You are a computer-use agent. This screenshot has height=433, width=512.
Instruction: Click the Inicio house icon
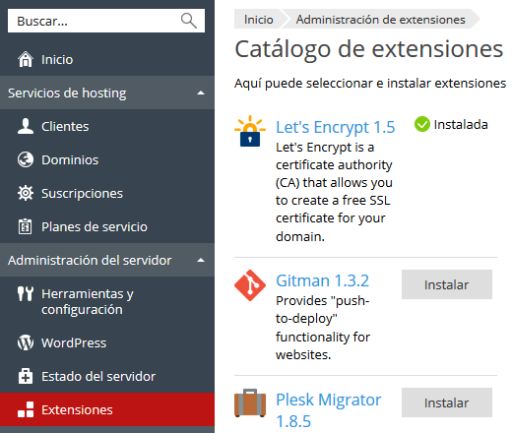(x=25, y=59)
